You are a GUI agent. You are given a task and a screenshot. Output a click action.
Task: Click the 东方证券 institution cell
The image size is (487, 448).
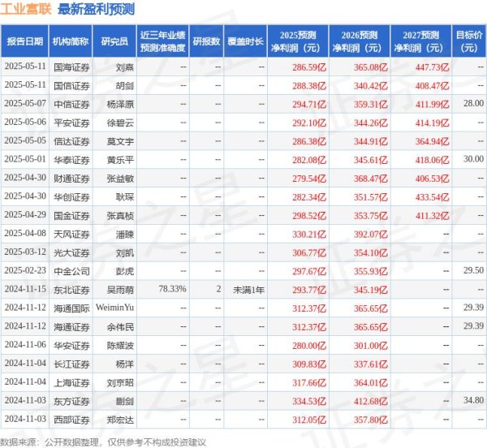71,402
